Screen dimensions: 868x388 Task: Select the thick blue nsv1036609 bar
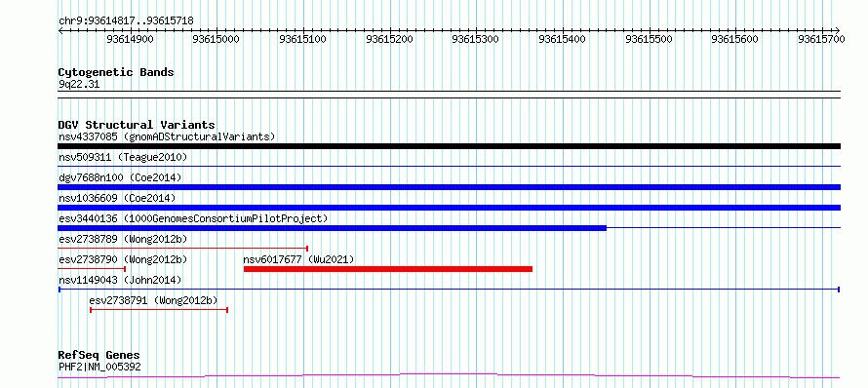pyautogui.click(x=449, y=208)
